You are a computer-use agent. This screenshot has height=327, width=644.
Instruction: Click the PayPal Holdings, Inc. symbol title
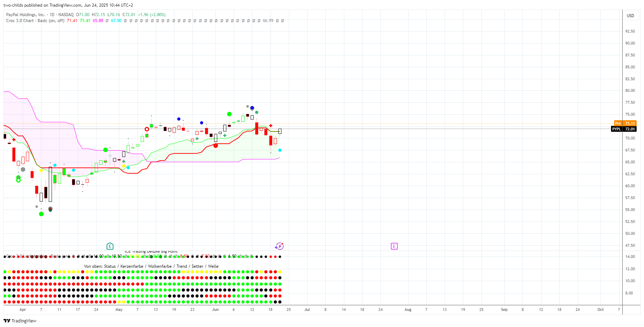(26, 15)
